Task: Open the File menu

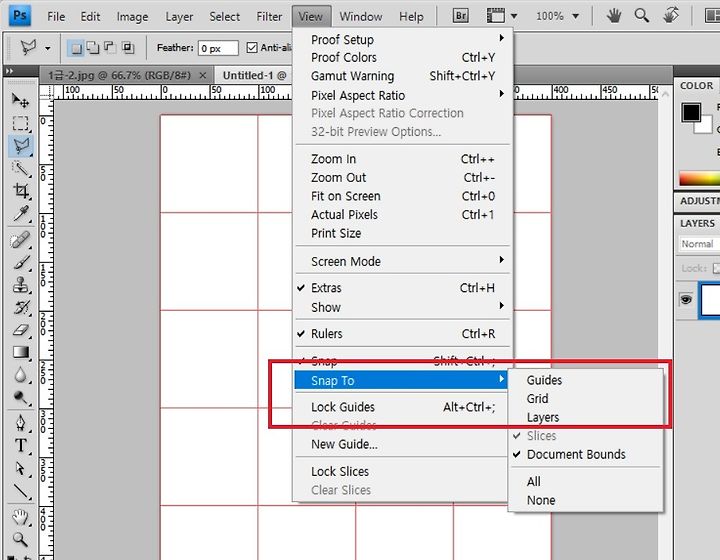Action: (56, 17)
